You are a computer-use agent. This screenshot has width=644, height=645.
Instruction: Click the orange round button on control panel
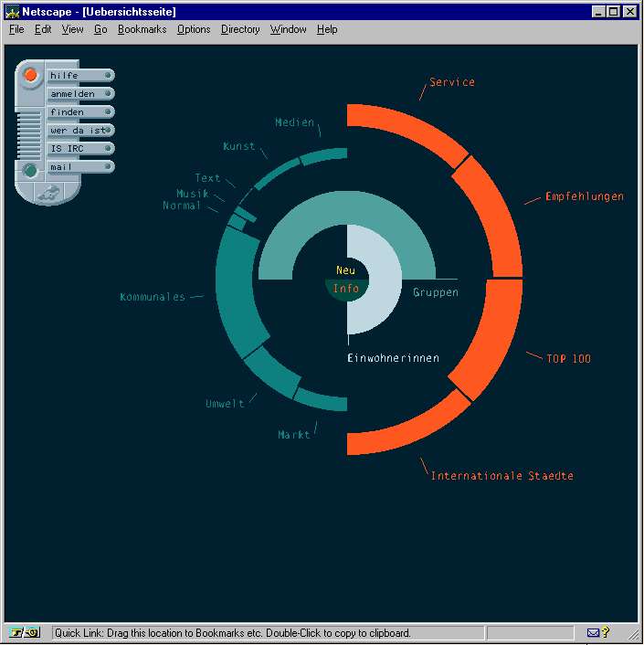tap(30, 76)
